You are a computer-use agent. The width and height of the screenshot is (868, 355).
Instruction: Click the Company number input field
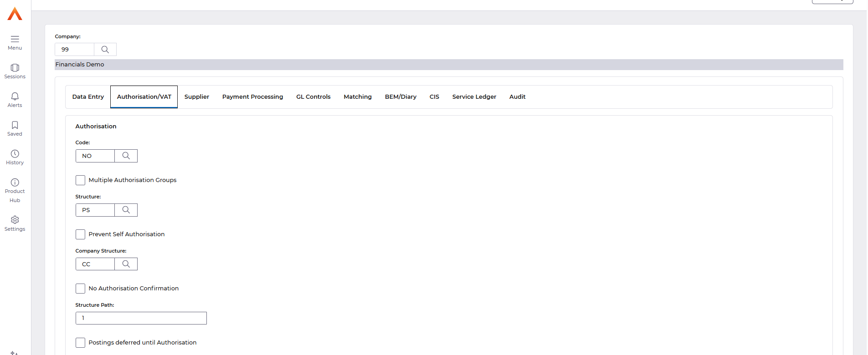pyautogui.click(x=75, y=50)
